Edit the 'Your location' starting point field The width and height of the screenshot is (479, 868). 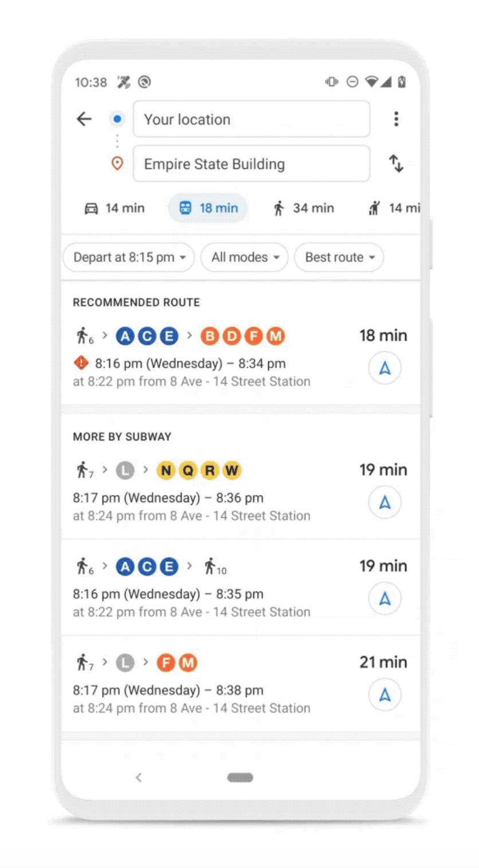coord(251,119)
